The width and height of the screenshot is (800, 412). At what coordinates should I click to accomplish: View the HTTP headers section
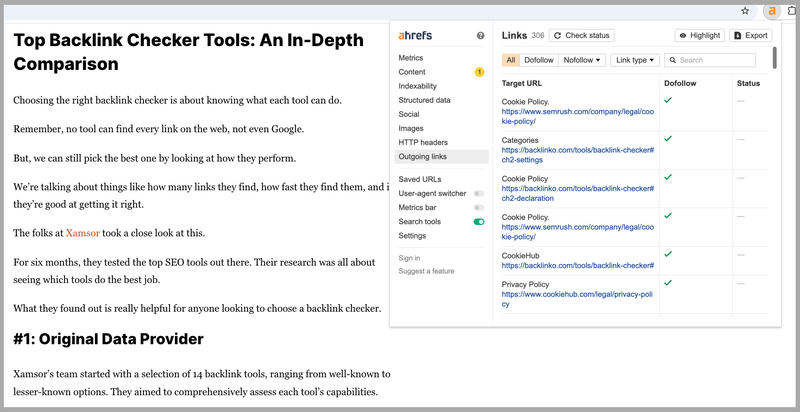(x=423, y=142)
